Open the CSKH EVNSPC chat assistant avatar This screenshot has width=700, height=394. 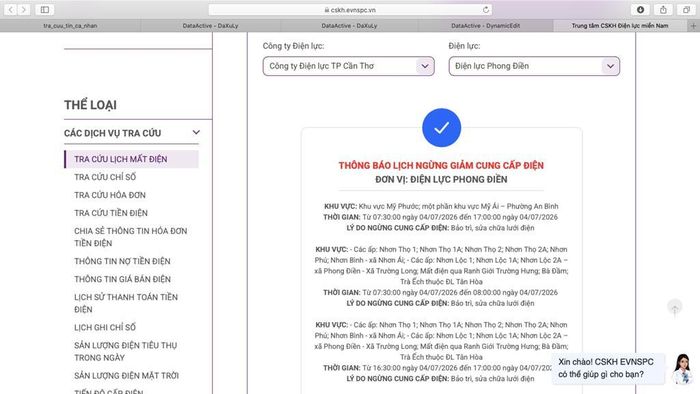pyautogui.click(x=682, y=368)
